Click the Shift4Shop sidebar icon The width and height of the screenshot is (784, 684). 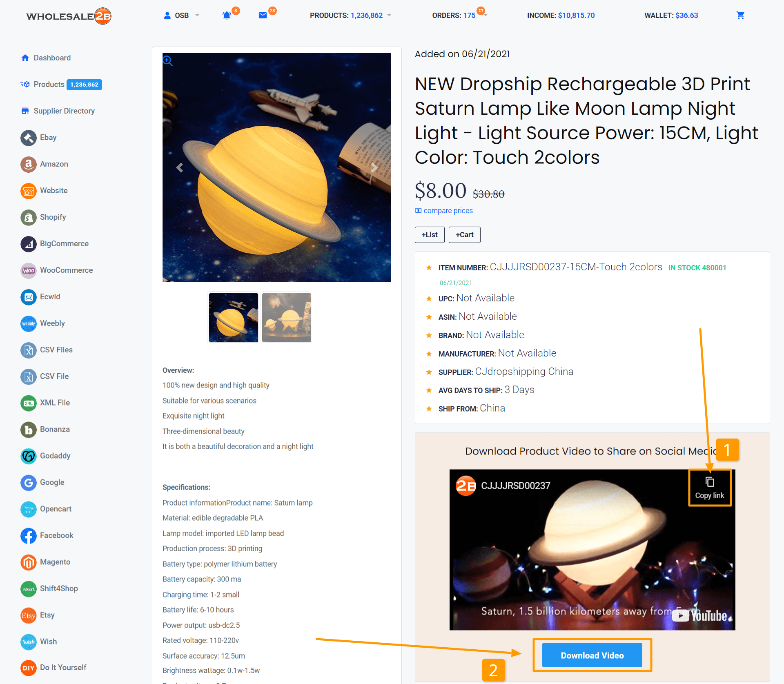coord(29,589)
